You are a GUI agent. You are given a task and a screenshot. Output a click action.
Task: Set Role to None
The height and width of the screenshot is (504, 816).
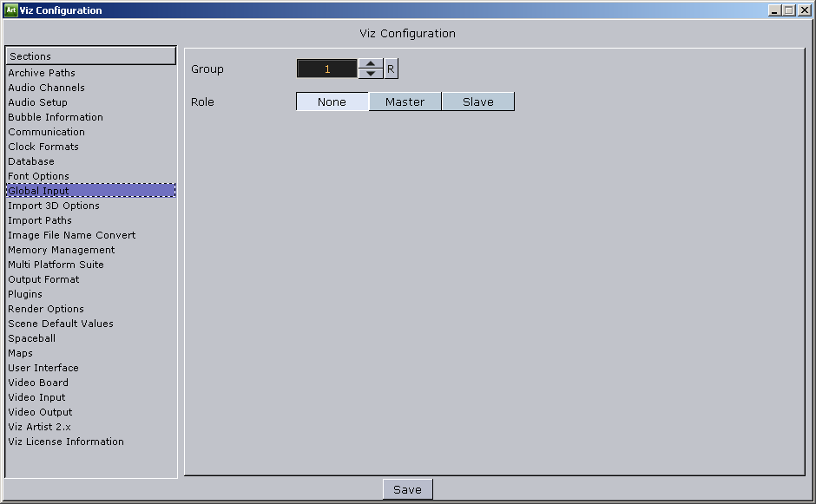click(x=332, y=102)
